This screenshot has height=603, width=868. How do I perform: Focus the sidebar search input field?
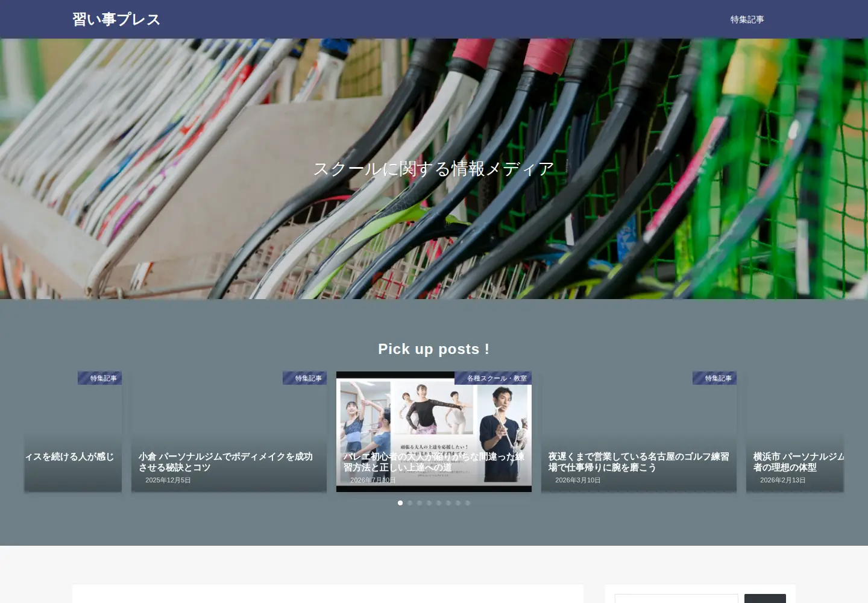pos(676,599)
